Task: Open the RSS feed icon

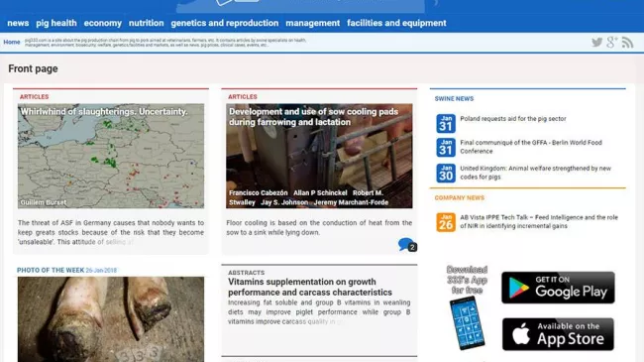Action: 627,42
